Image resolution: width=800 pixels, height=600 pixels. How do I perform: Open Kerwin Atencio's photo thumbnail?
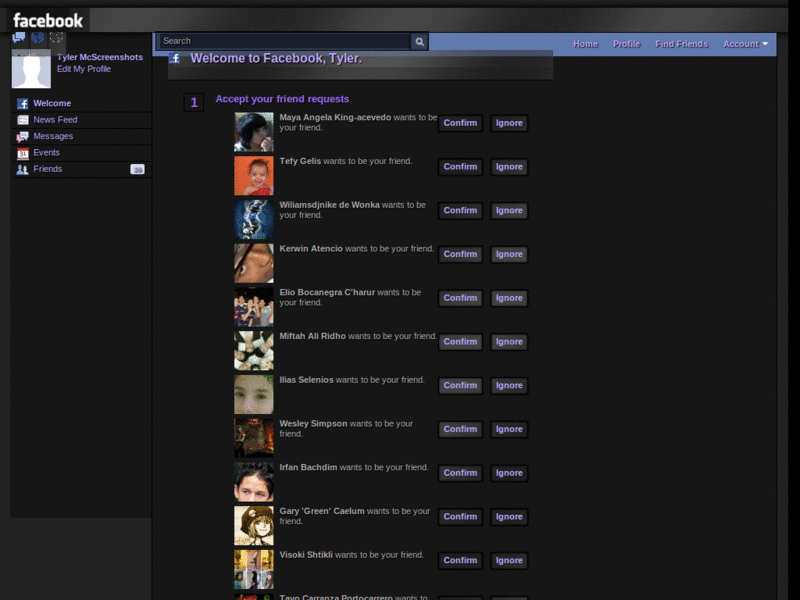(254, 263)
